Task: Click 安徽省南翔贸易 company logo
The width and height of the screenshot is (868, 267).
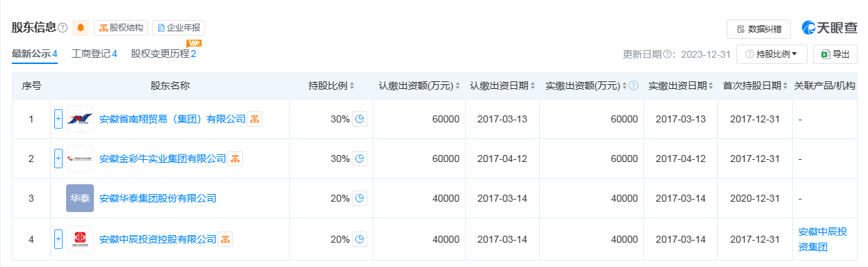Action: point(80,119)
